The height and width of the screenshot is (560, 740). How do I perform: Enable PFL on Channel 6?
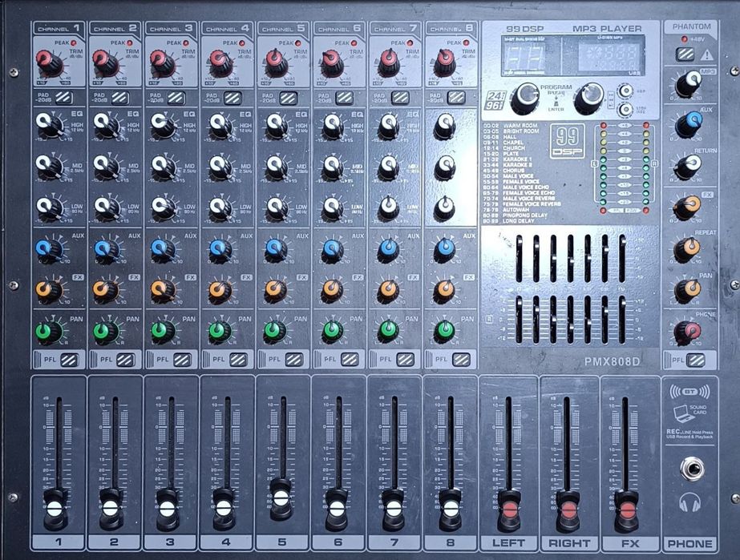[x=350, y=360]
